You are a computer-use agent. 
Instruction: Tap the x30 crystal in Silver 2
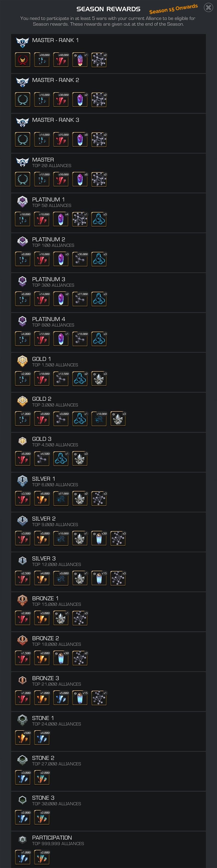pos(99,538)
